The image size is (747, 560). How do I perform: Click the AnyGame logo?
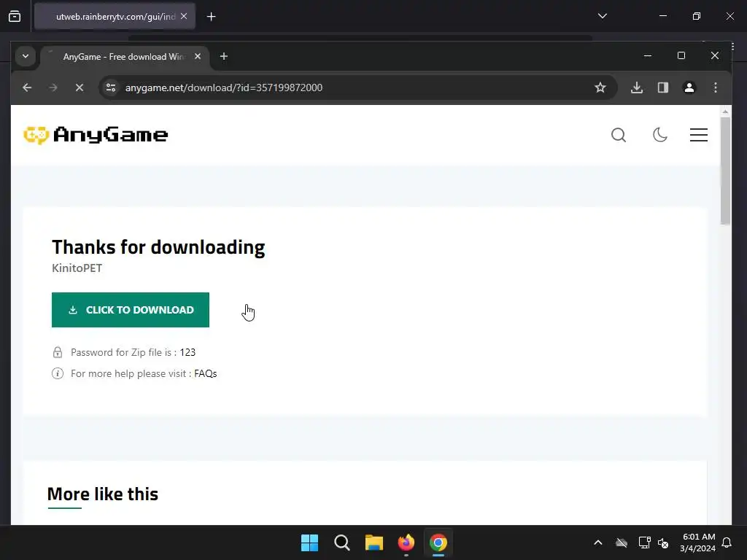(96, 135)
